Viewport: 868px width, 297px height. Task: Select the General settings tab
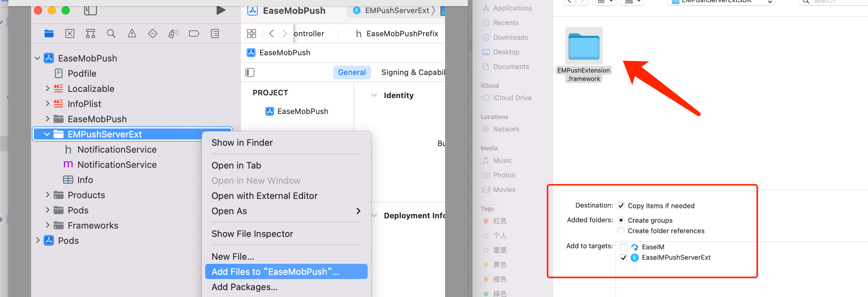tap(352, 73)
